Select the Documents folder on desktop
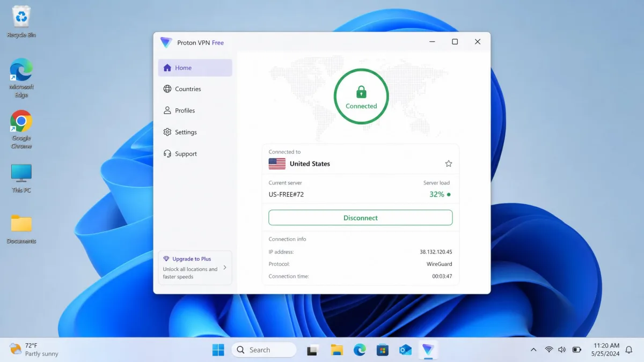 tap(21, 230)
